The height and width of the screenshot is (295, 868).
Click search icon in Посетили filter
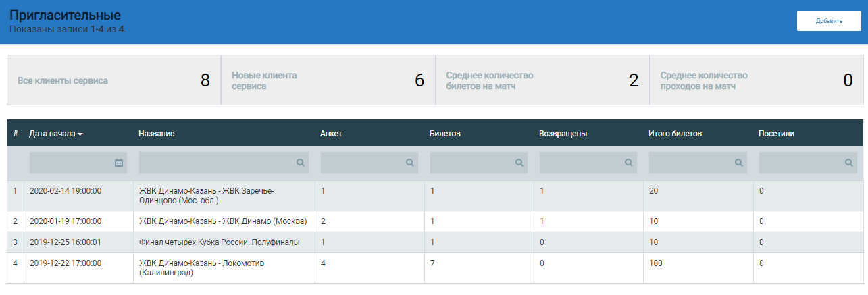(848, 163)
